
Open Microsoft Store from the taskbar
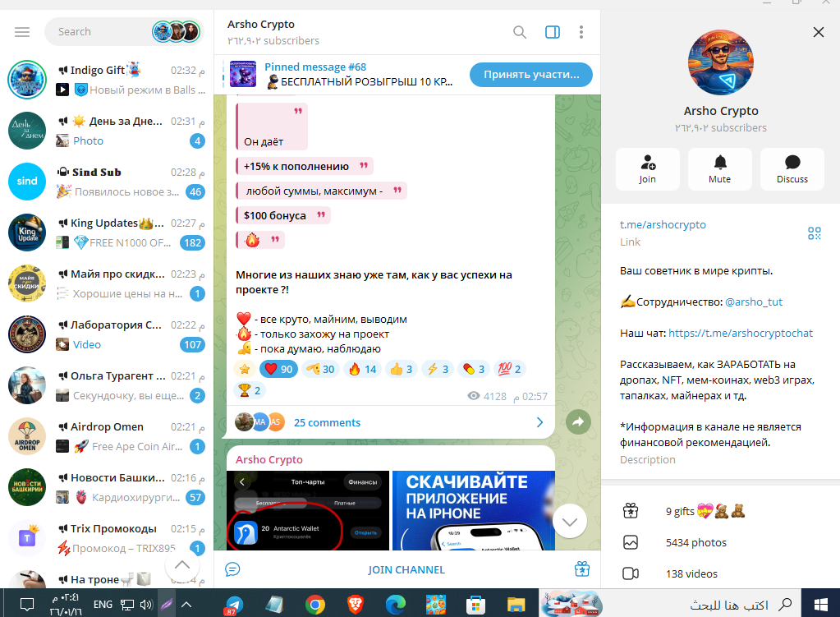pos(475,605)
